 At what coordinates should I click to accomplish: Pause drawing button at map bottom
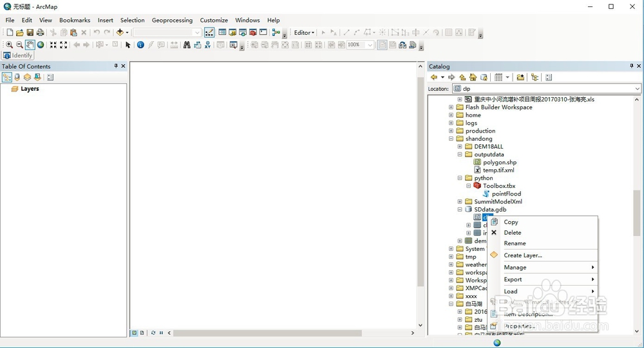(x=162, y=333)
